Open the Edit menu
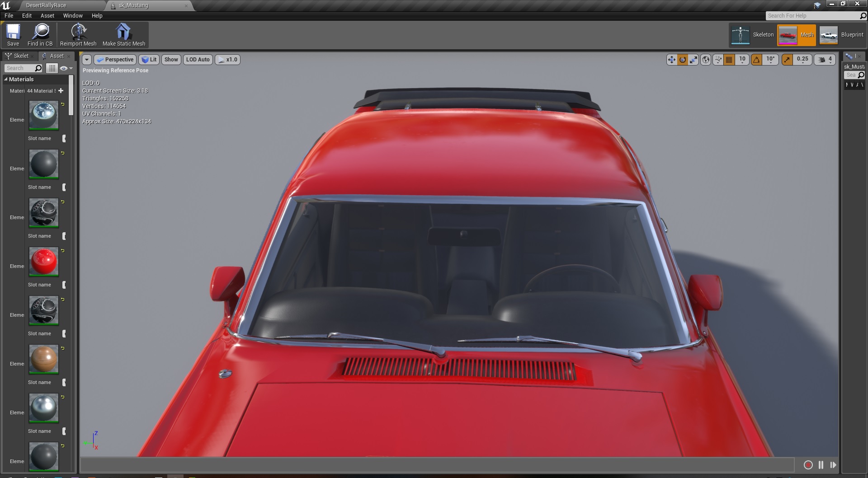This screenshot has width=868, height=478. tap(27, 16)
